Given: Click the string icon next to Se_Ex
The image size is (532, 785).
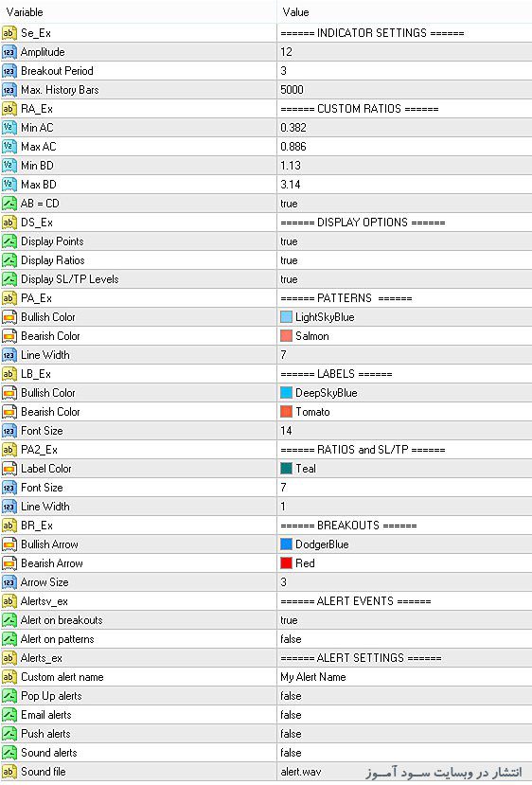Looking at the screenshot, I should click(x=9, y=33).
